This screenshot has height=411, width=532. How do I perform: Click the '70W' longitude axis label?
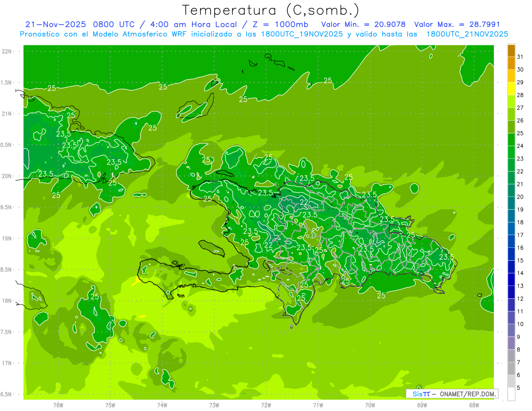tap(370, 405)
